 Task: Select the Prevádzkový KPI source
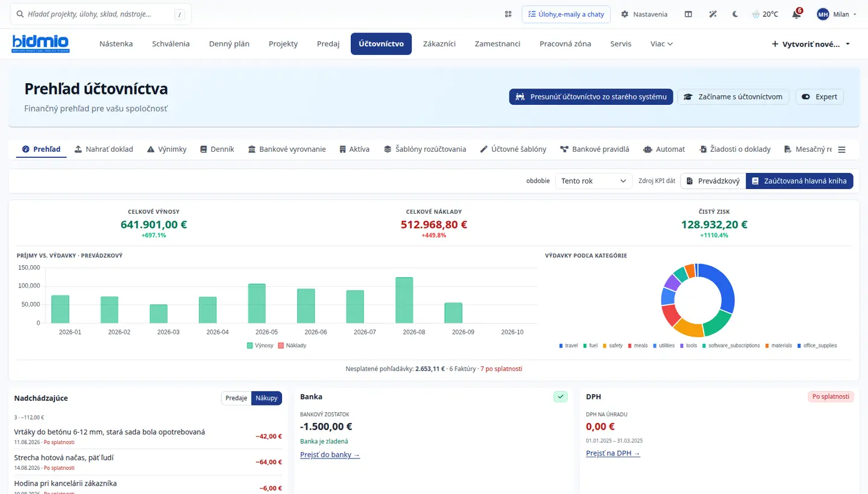713,181
